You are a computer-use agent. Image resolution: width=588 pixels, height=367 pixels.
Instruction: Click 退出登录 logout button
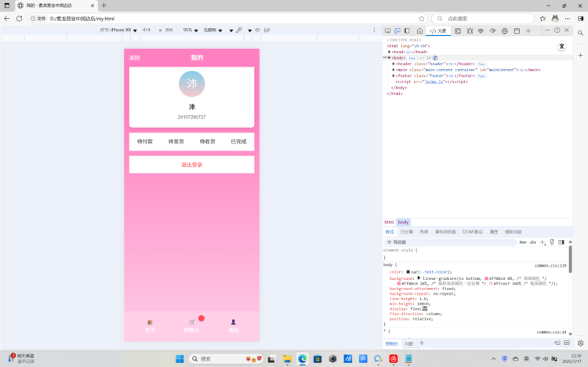[x=191, y=165]
